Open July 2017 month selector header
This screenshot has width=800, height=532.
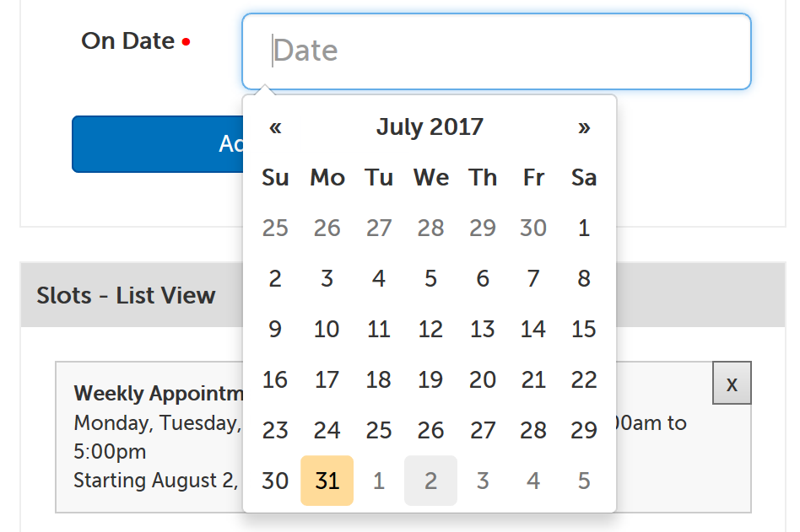[430, 127]
